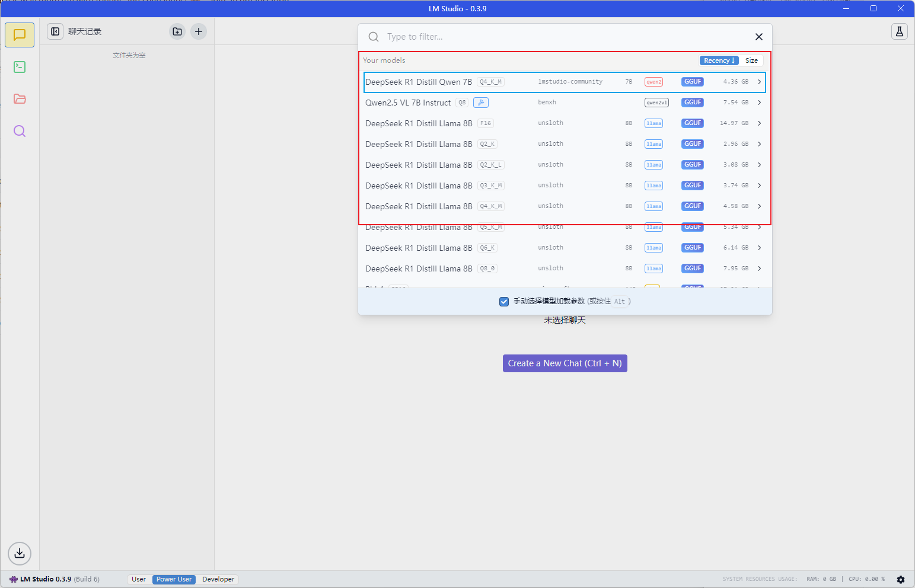Toggle manual model load parameters checkbox

504,301
